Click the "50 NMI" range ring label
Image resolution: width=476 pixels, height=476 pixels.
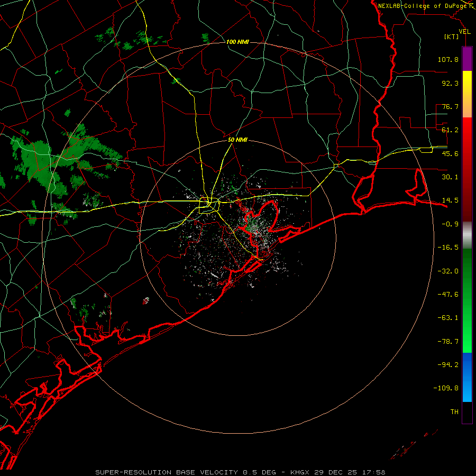(x=237, y=140)
